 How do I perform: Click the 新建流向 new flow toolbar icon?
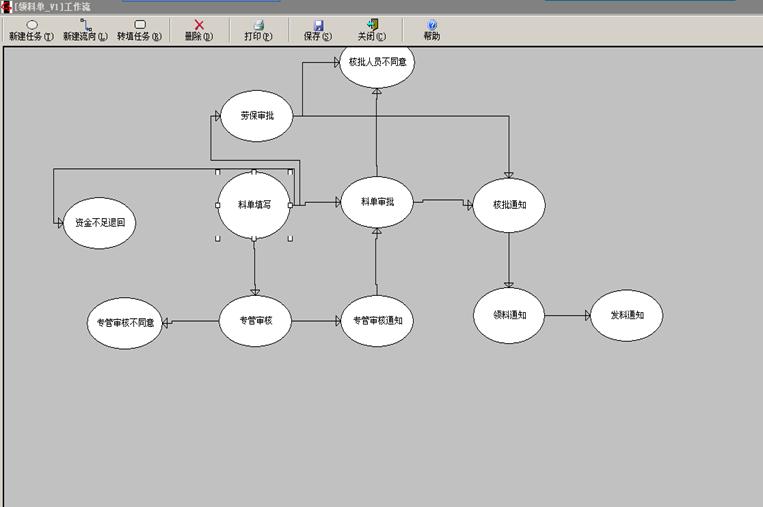click(x=85, y=25)
